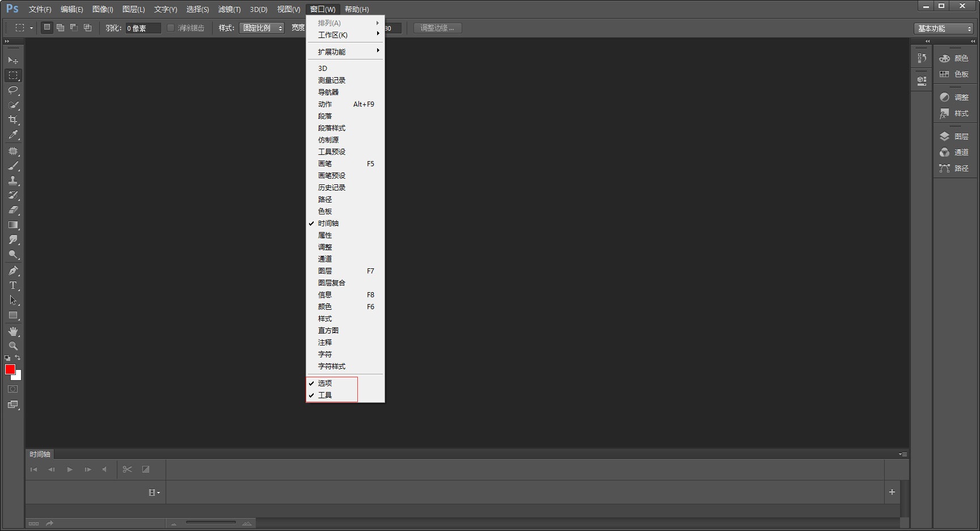
Task: Open the 滤镜(T) menu
Action: pyautogui.click(x=229, y=9)
